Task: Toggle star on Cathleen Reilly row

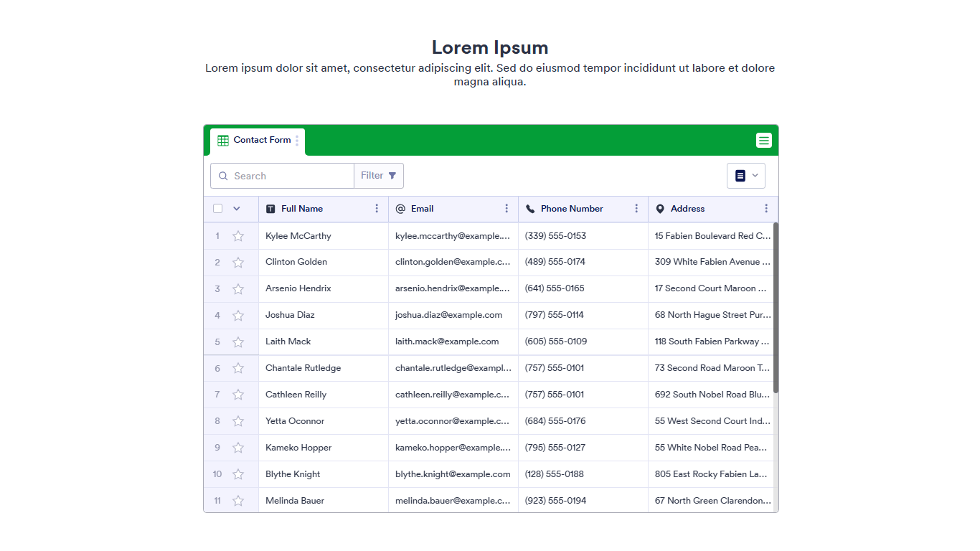Action: 238,395
